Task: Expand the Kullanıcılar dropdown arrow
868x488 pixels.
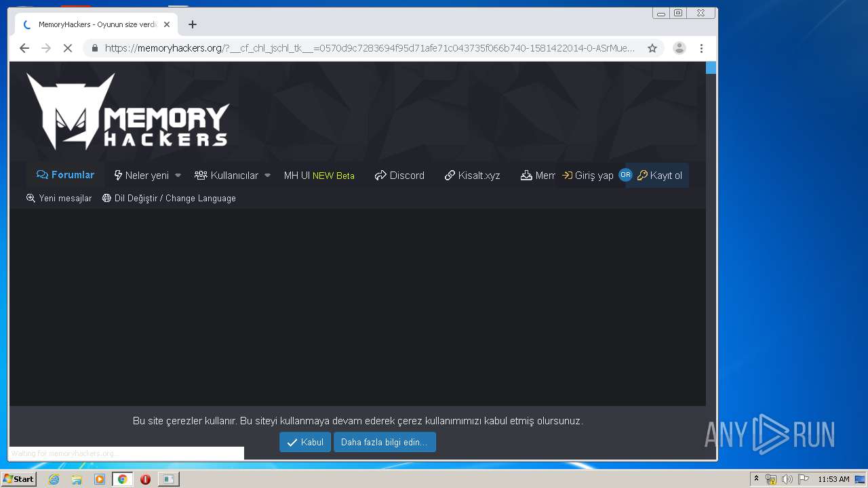Action: click(267, 175)
